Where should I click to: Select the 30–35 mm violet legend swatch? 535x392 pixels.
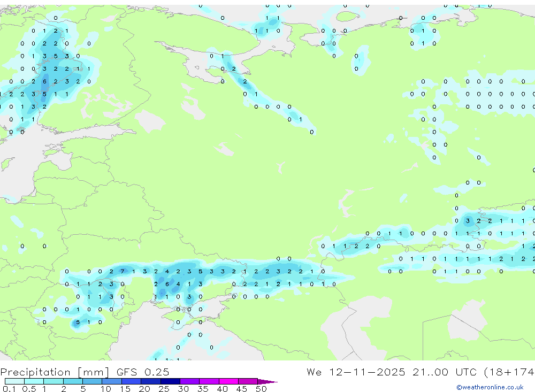[x=190, y=381]
